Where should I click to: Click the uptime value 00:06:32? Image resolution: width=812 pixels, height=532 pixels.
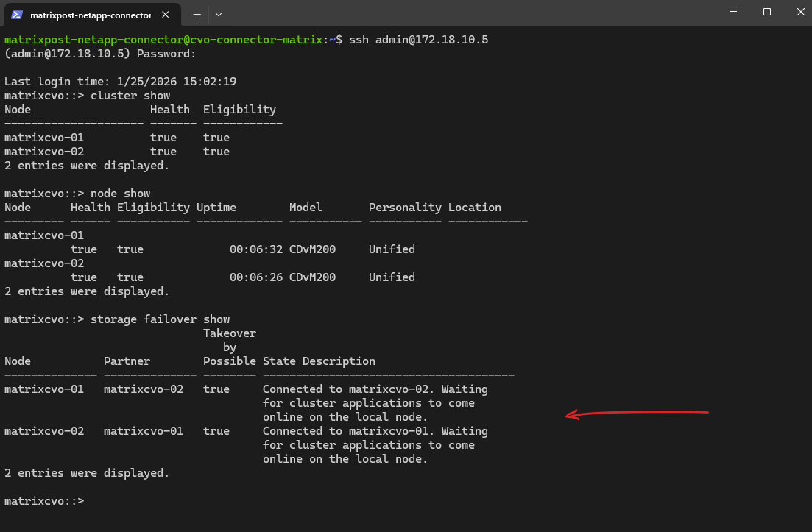click(255, 249)
